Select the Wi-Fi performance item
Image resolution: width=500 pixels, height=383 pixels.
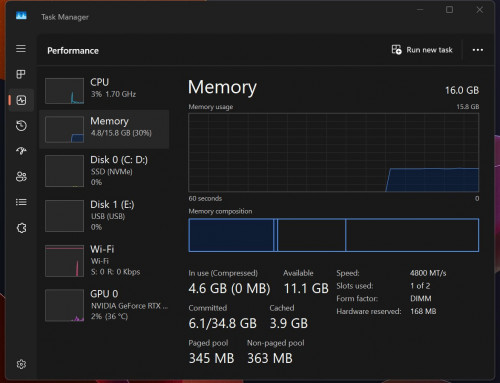(x=104, y=261)
